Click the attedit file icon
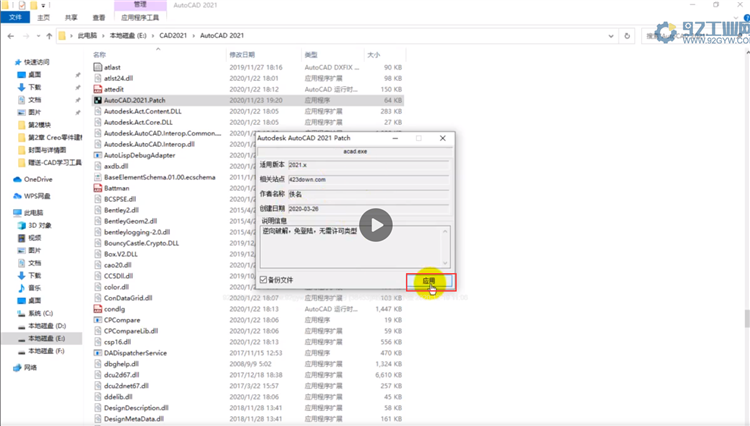This screenshot has height=426, width=750. [x=98, y=89]
